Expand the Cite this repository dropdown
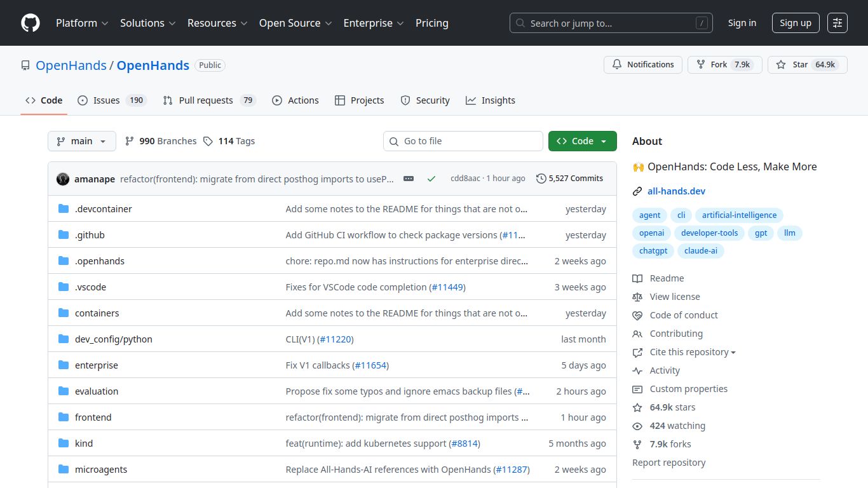 pyautogui.click(x=734, y=352)
